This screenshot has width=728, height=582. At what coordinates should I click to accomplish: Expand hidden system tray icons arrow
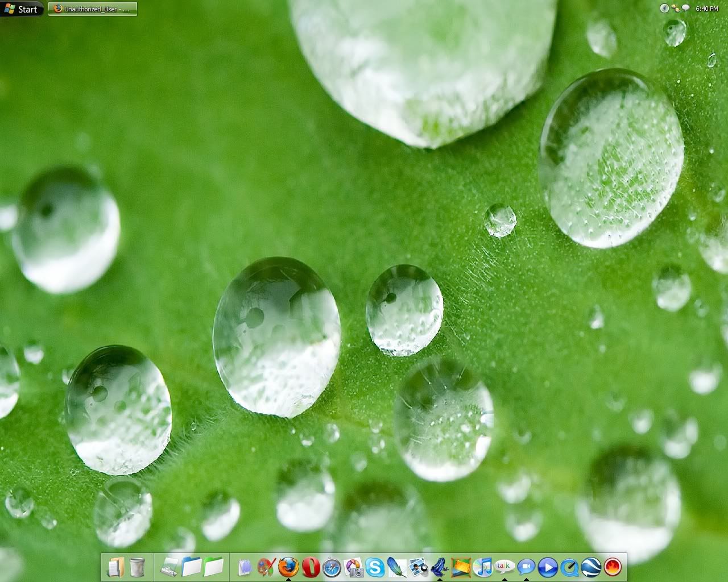664,8
